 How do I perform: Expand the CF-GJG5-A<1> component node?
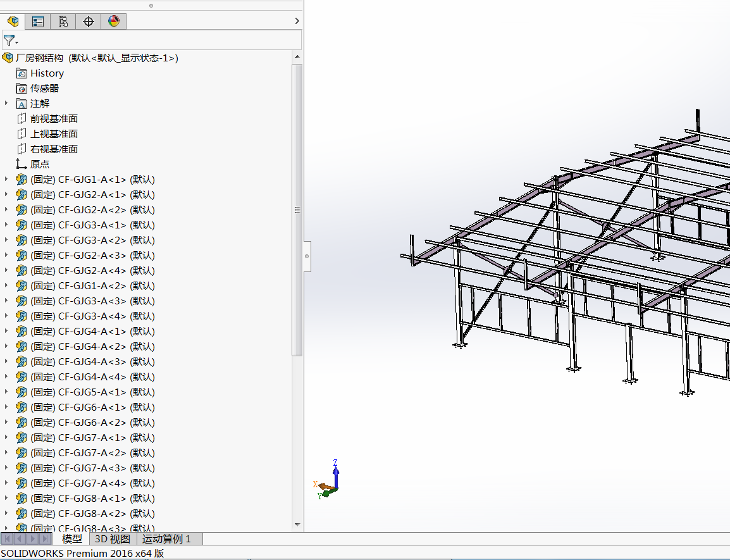pos(6,392)
